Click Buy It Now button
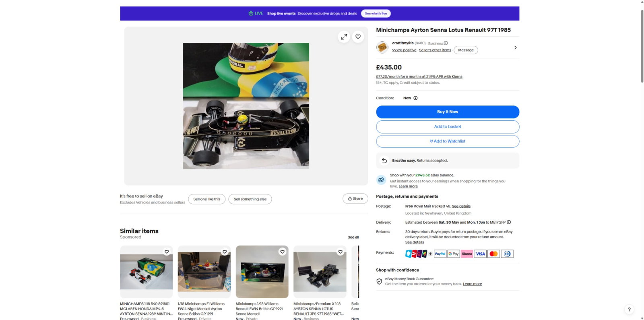The width and height of the screenshot is (644, 320). [x=448, y=112]
